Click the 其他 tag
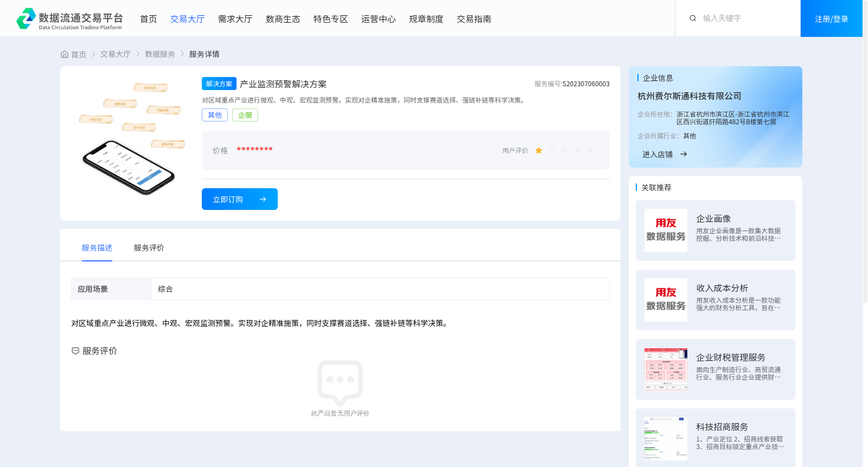868x467 pixels. coord(215,115)
